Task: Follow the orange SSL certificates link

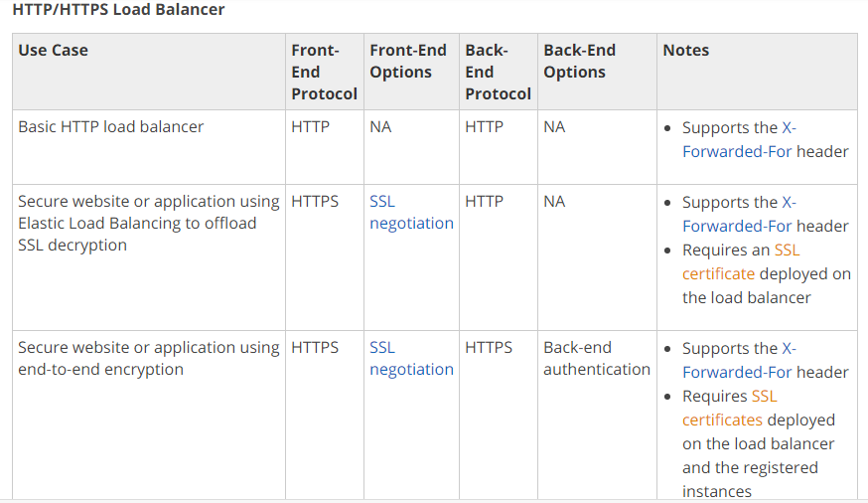Action: pyautogui.click(x=730, y=408)
